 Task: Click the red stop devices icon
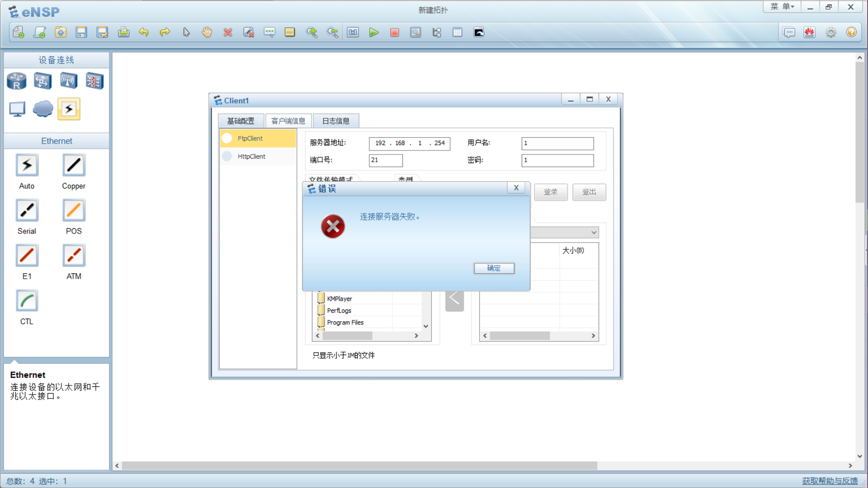394,32
